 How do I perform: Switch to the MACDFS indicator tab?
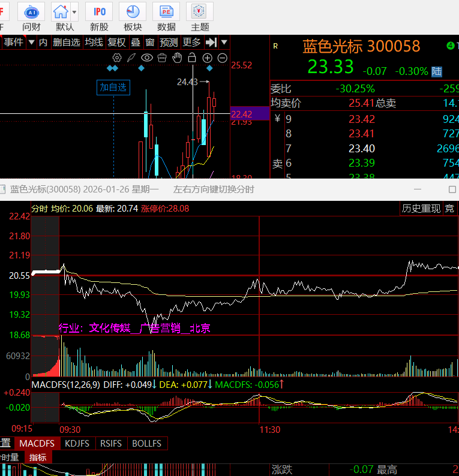(37, 444)
